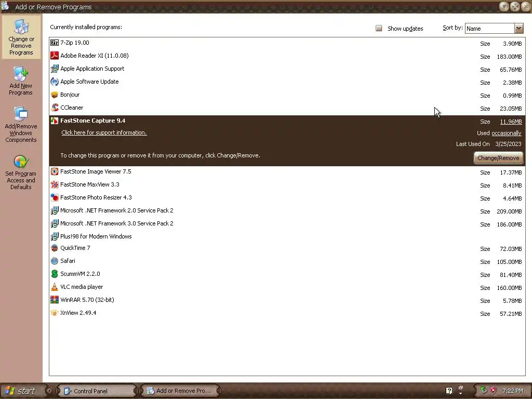Screen dimensions: 532x399
Task: Click the XnView 2.49.4 icon
Action: [54, 313]
